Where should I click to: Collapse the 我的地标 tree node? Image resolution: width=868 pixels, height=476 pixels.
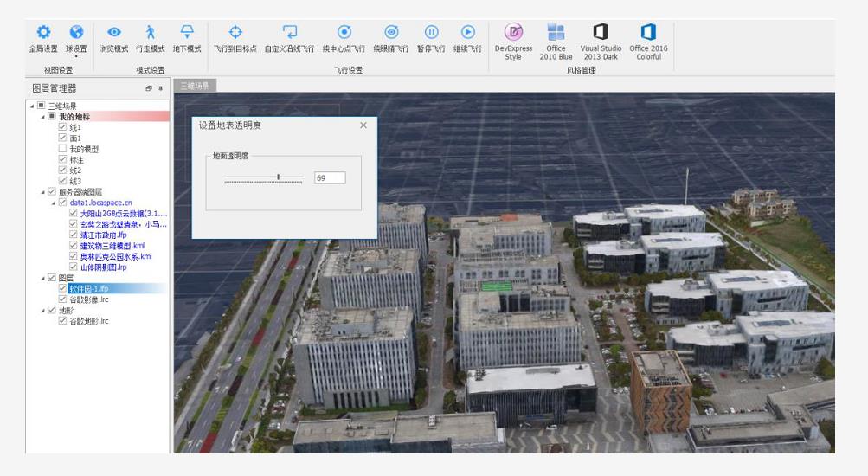[42, 116]
